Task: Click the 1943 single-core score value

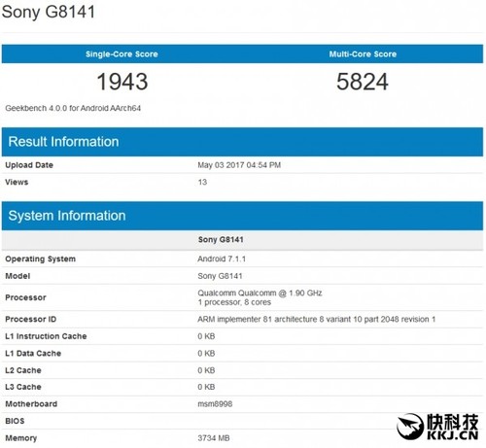Action: coord(122,82)
